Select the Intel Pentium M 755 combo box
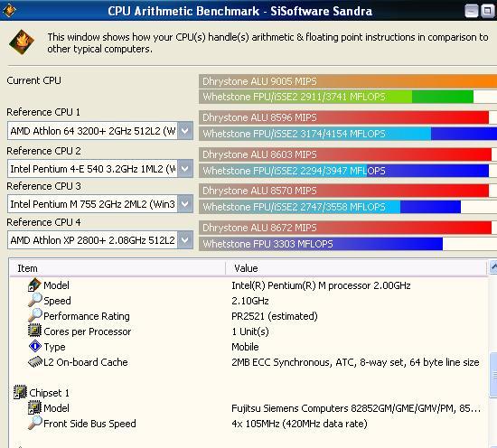Screen dimensions: 497x448 click(99, 204)
